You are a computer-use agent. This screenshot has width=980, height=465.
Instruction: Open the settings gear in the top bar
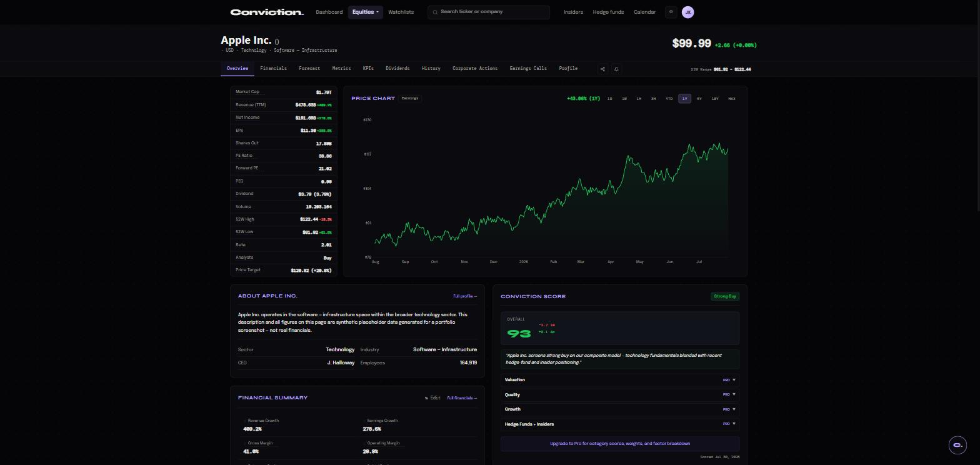[x=671, y=12]
